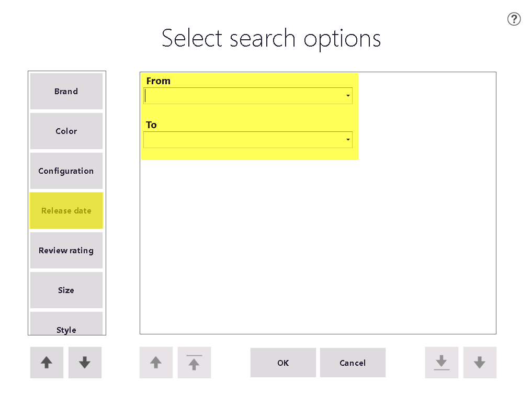Image resolution: width=532 pixels, height=393 pixels.
Task: Select the Size search category
Action: (66, 290)
